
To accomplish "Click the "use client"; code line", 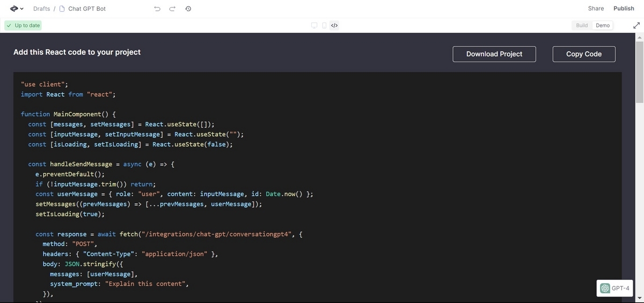I will coord(45,84).
